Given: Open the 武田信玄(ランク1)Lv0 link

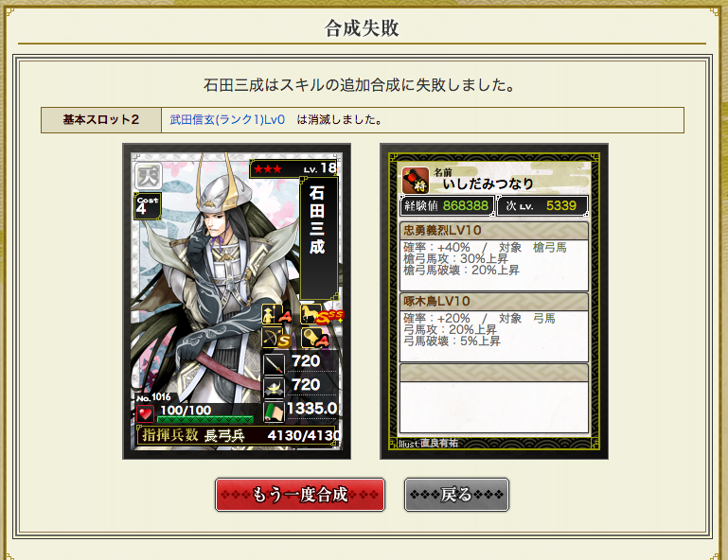Looking at the screenshot, I should [x=227, y=120].
